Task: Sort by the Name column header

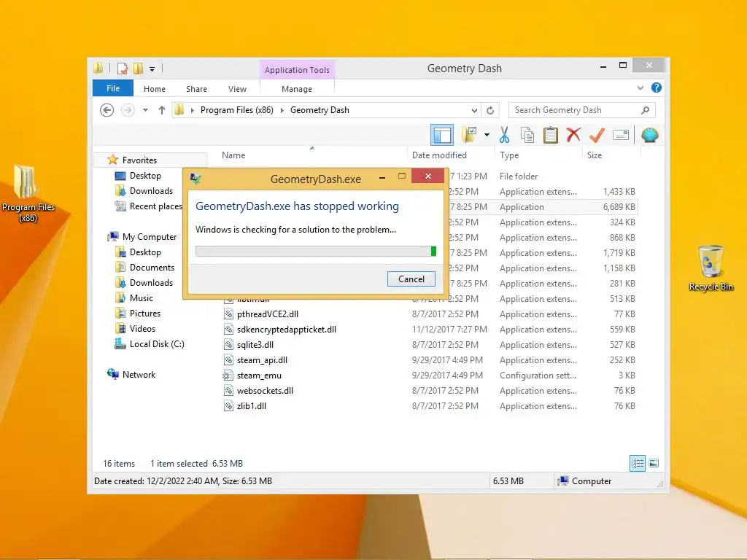Action: pos(233,155)
